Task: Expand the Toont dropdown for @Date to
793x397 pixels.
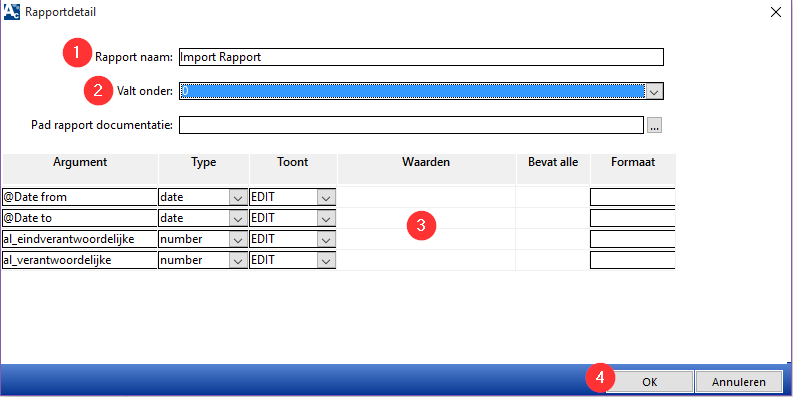Action: click(327, 218)
